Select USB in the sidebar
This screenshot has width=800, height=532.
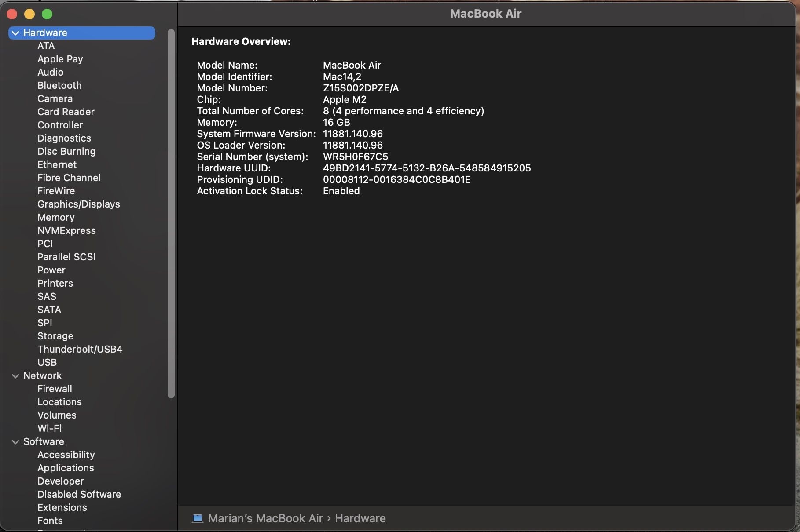click(47, 362)
